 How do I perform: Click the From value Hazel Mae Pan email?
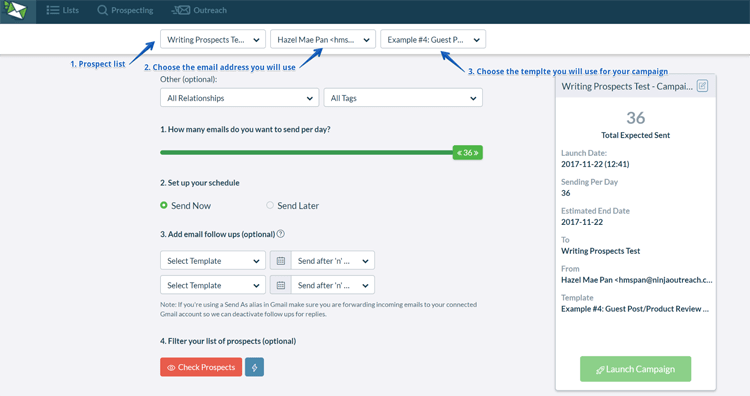point(637,280)
